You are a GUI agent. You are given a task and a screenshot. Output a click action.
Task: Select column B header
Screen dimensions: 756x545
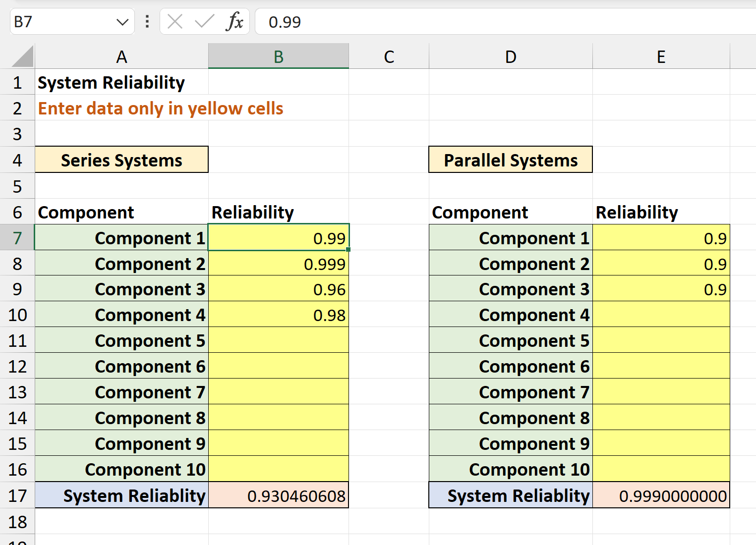click(279, 56)
